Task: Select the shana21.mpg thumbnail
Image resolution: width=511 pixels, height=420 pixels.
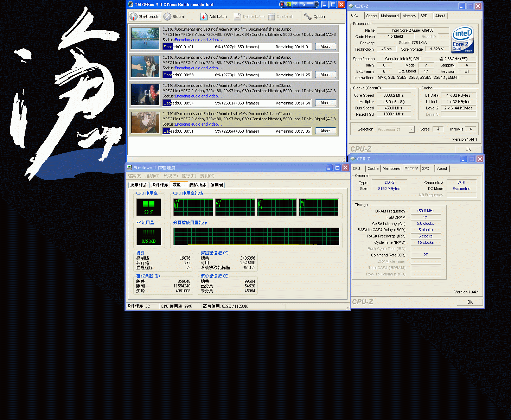Action: tap(145, 123)
